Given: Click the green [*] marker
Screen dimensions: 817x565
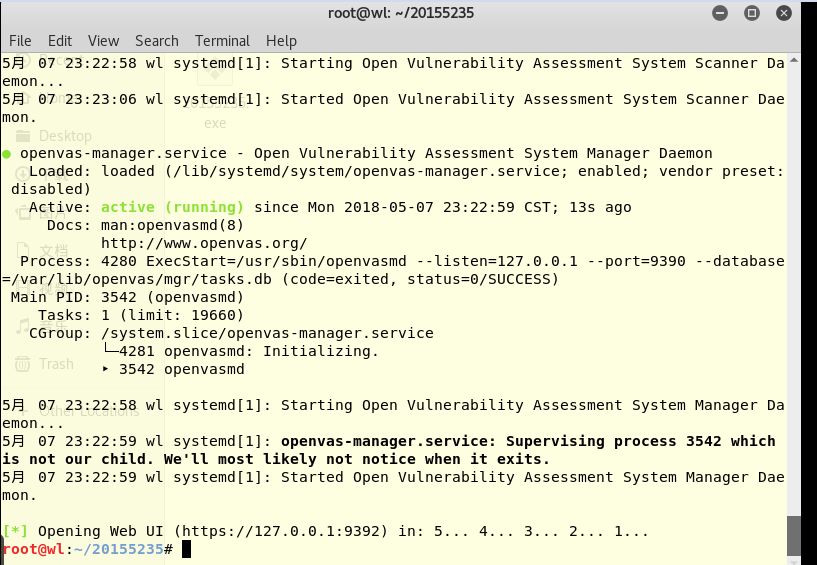Looking at the screenshot, I should click(x=15, y=531).
